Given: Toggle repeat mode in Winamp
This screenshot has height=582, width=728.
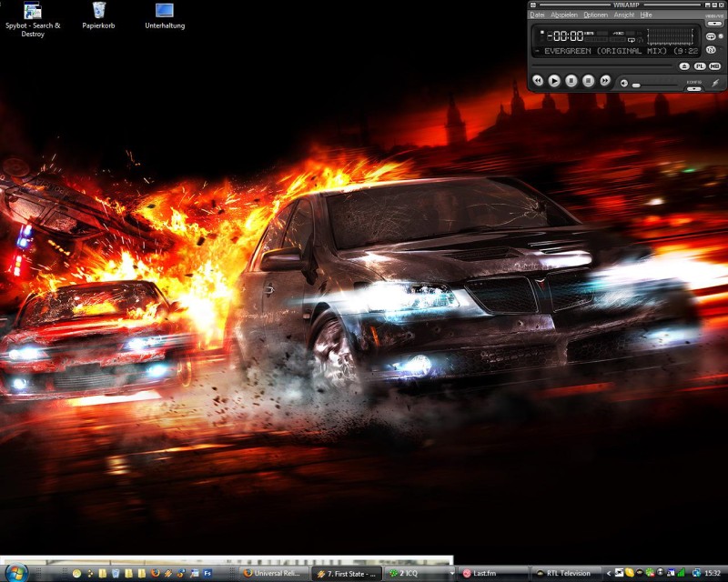Looking at the screenshot, I should pos(712,35).
